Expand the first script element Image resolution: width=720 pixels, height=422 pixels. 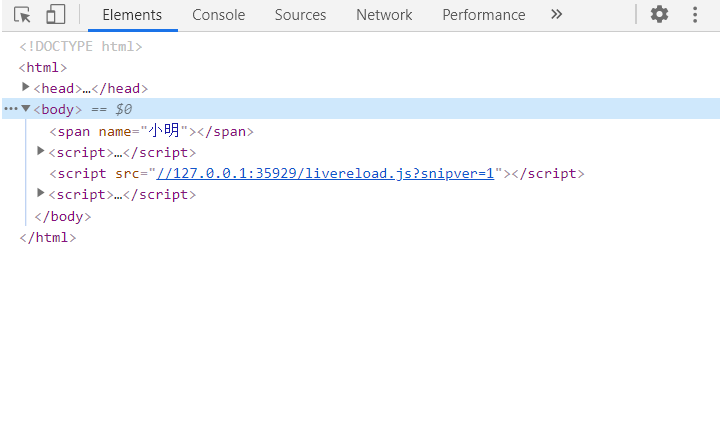(x=41, y=151)
